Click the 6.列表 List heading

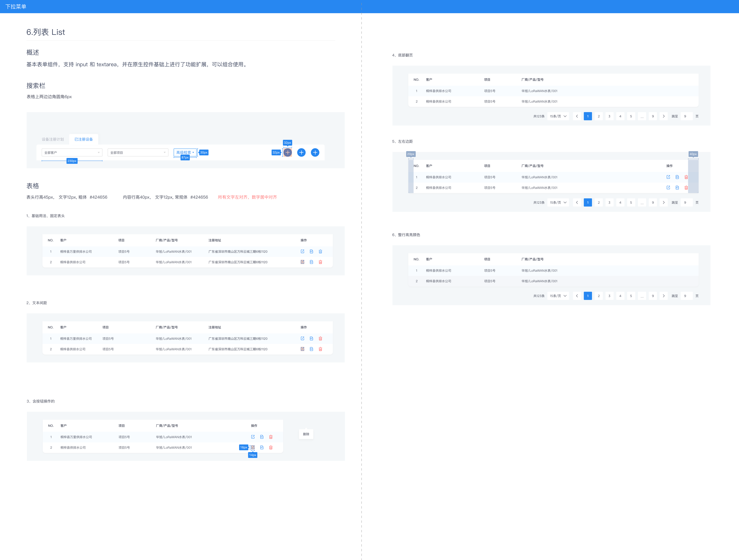pyautogui.click(x=46, y=32)
